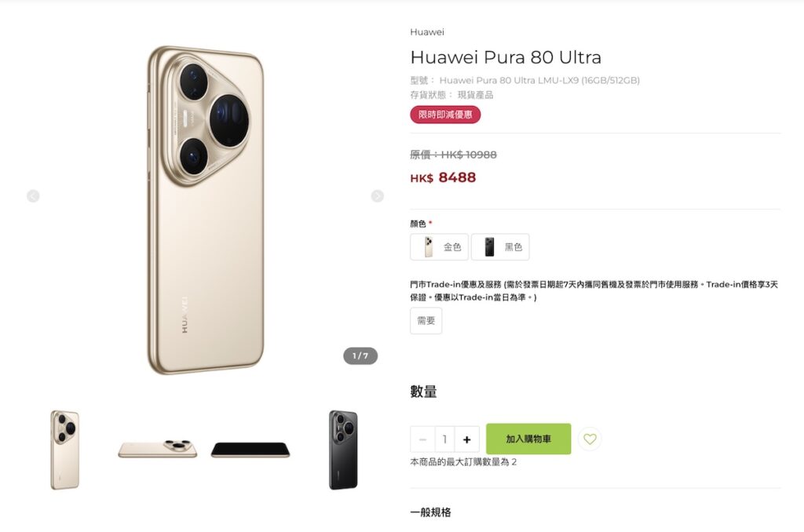Image resolution: width=804 pixels, height=532 pixels.
Task: Open the 一般規格 specifications section
Action: (x=431, y=512)
